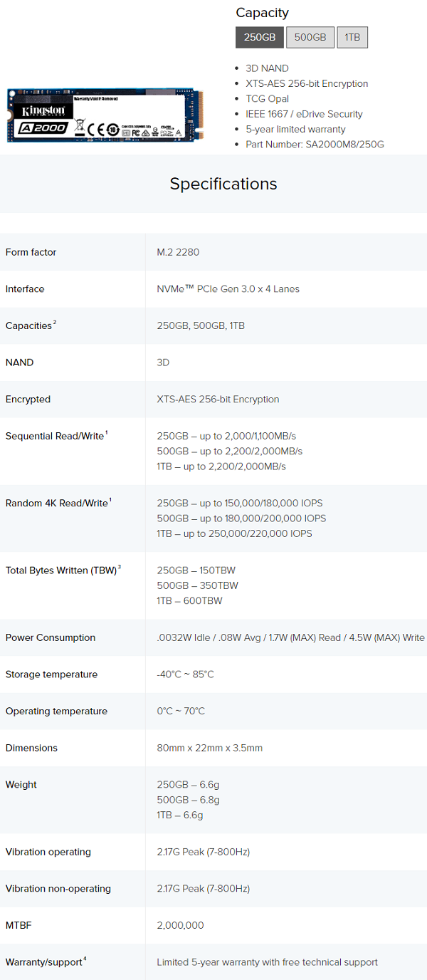Click footnote 1 beside Random 4K Read/Write
The image size is (427, 980).
(x=110, y=500)
